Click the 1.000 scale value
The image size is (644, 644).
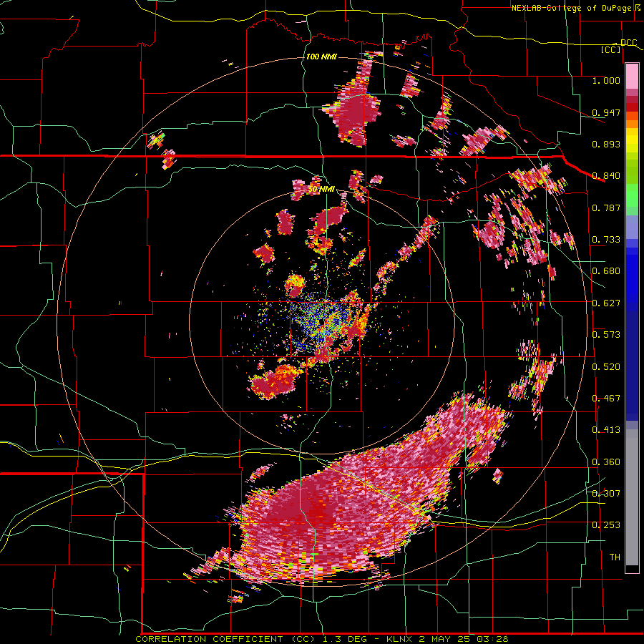click(606, 80)
